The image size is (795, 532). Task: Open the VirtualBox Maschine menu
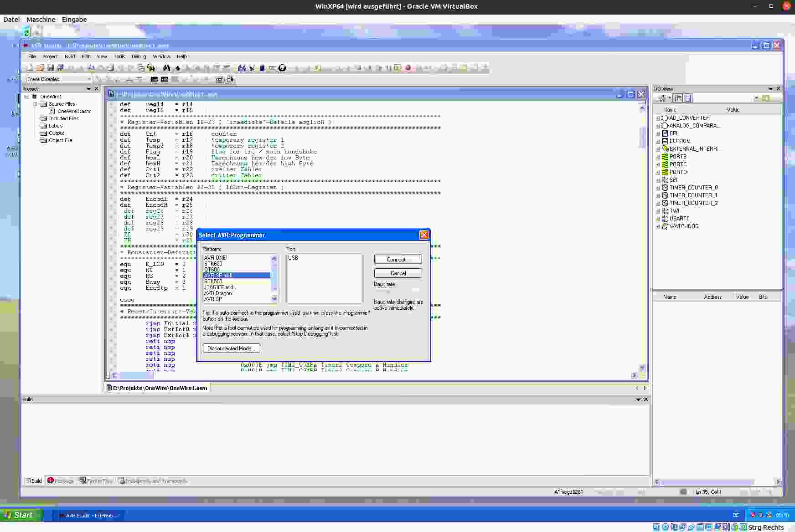(41, 20)
